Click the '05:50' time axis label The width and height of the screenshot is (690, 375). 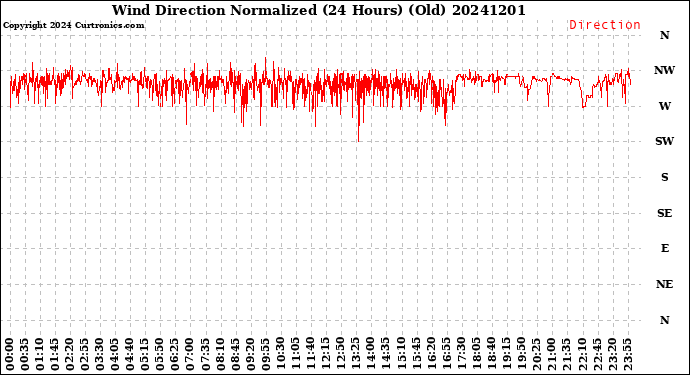(x=160, y=354)
